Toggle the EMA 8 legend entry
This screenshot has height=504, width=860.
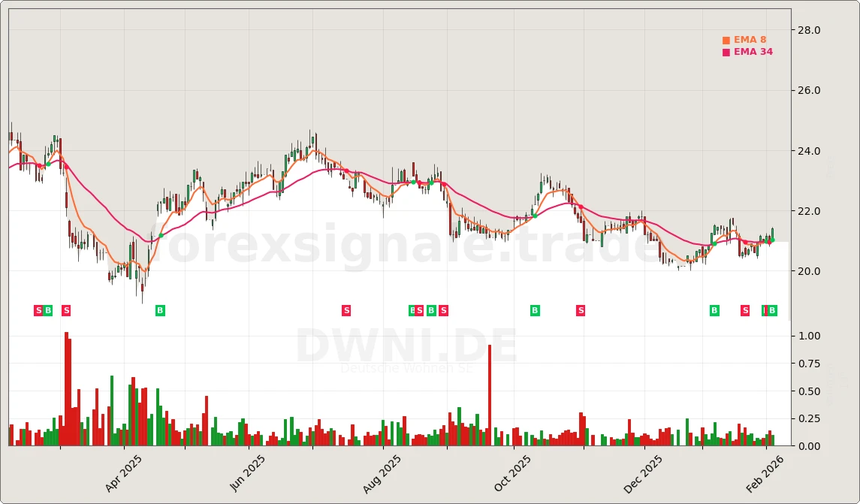pos(749,38)
